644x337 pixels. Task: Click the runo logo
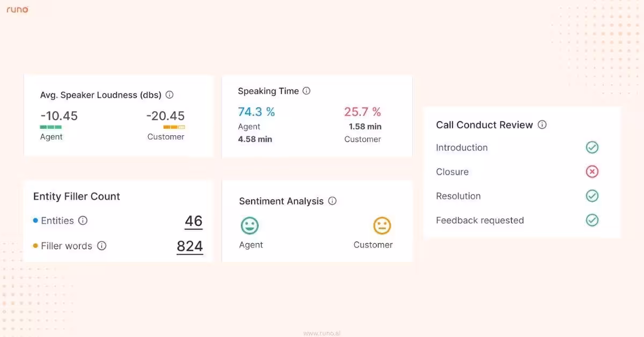[17, 9]
